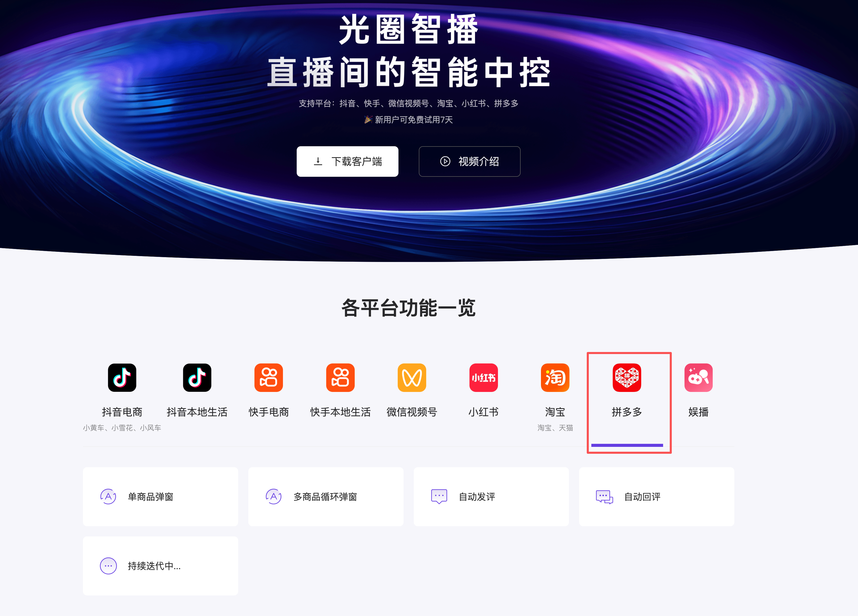
Task: Click the 拼多多 heart logo icon
Action: pos(627,377)
